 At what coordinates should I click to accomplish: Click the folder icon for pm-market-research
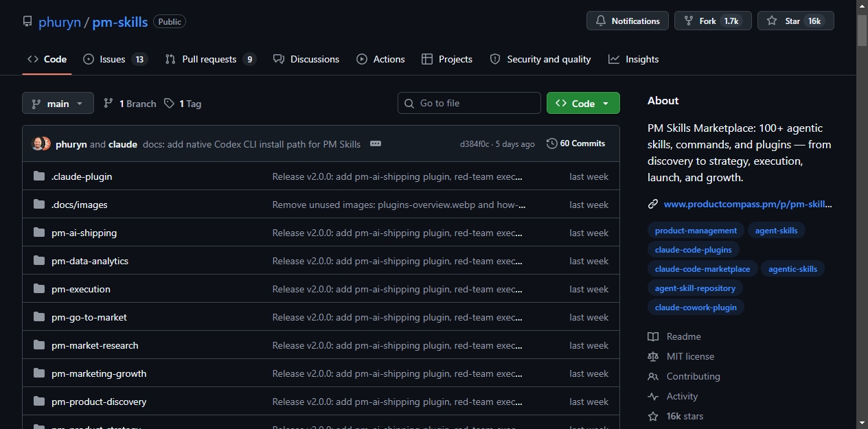pos(39,345)
